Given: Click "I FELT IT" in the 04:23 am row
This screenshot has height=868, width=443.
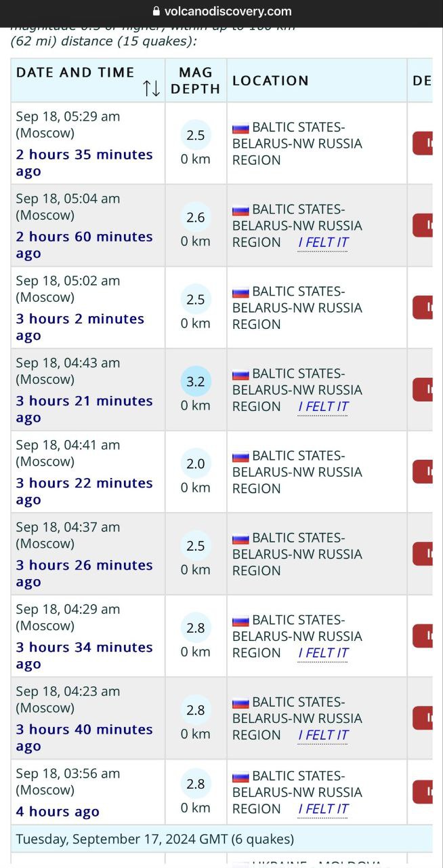Looking at the screenshot, I should (x=322, y=735).
